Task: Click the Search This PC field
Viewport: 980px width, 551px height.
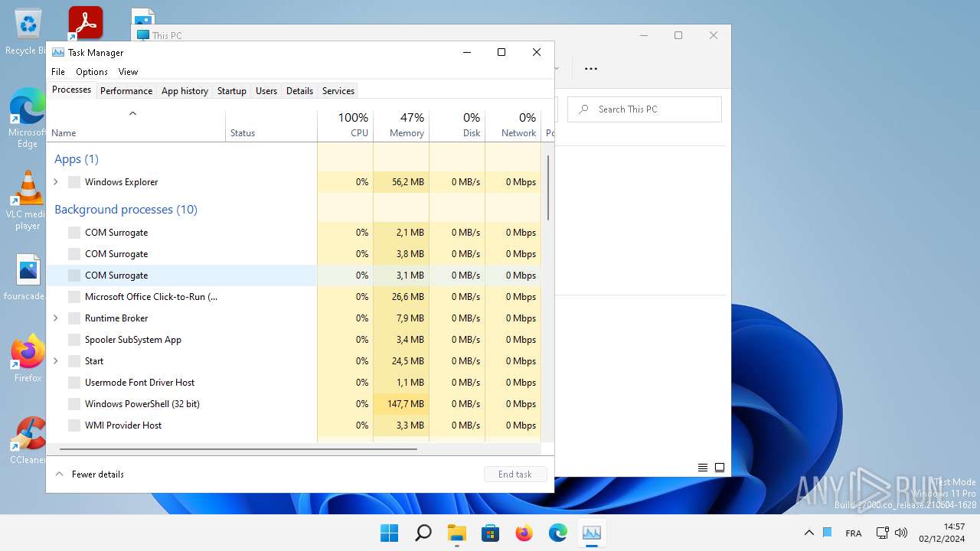Action: tap(645, 109)
